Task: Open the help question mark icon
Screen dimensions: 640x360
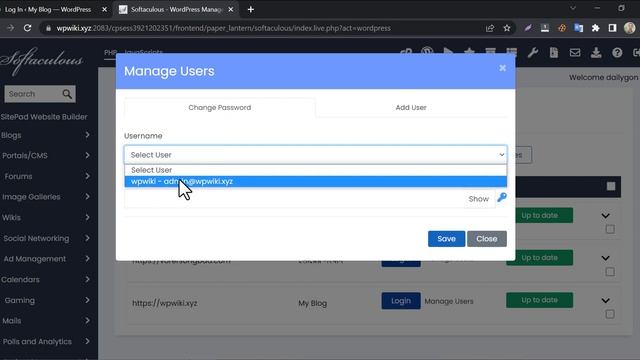Action: [x=617, y=52]
